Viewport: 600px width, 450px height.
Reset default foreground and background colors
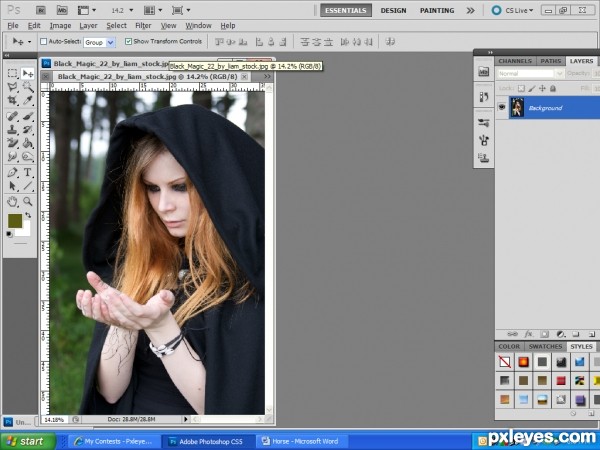pyautogui.click(x=9, y=234)
